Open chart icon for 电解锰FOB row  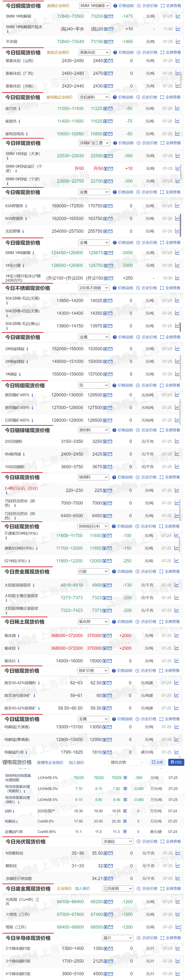tap(177, 753)
